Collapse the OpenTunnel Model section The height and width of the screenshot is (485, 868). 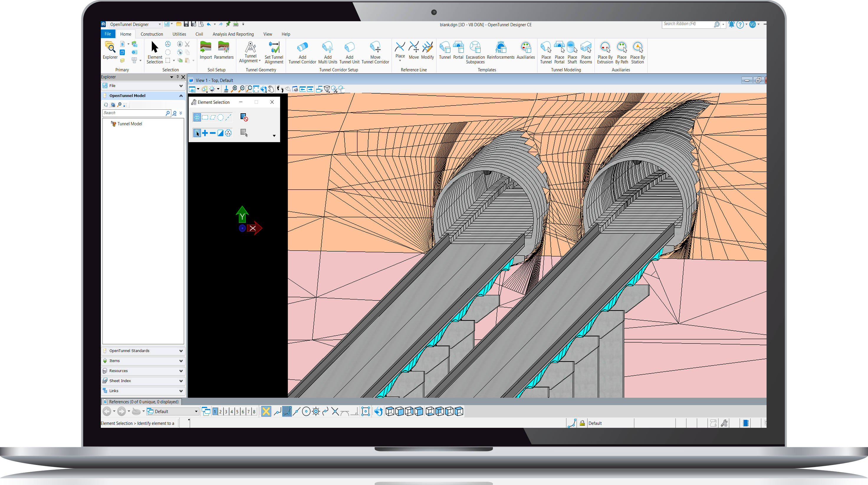[x=181, y=96]
